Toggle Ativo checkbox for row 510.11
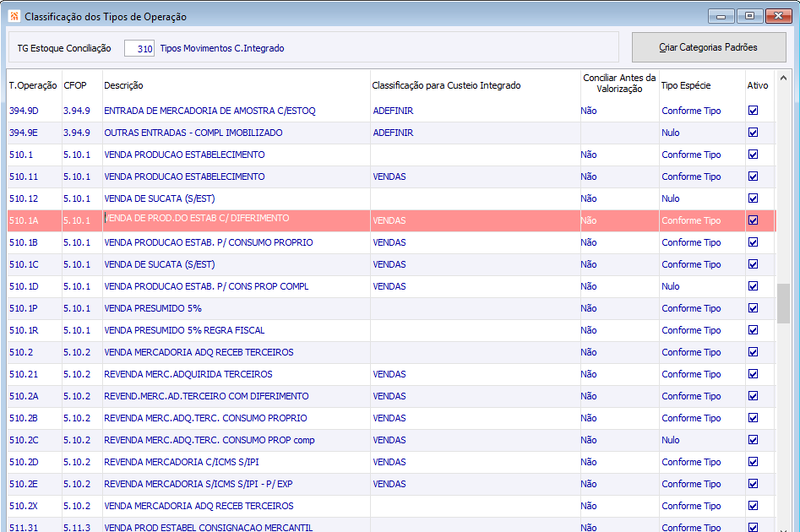The image size is (800, 532). (x=753, y=176)
